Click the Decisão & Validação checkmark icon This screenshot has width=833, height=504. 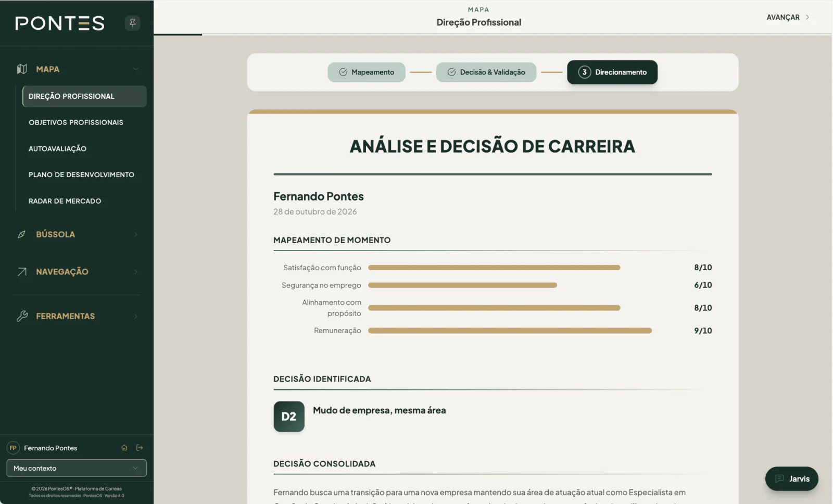click(451, 72)
